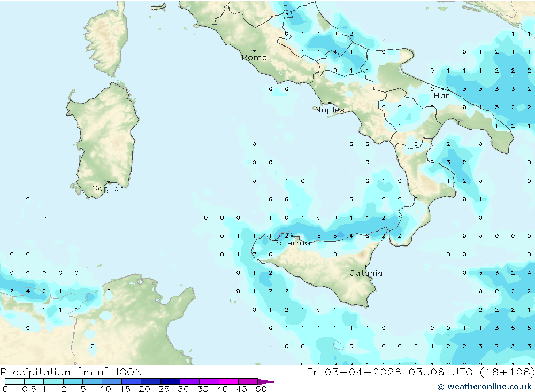Select the 35–40 mm magenta legend swatch
Screen dimensions: 535x392
pos(209,381)
